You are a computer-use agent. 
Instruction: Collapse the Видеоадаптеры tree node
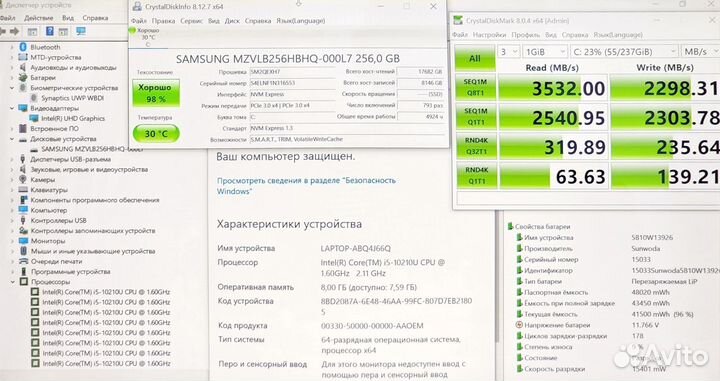pyautogui.click(x=12, y=108)
